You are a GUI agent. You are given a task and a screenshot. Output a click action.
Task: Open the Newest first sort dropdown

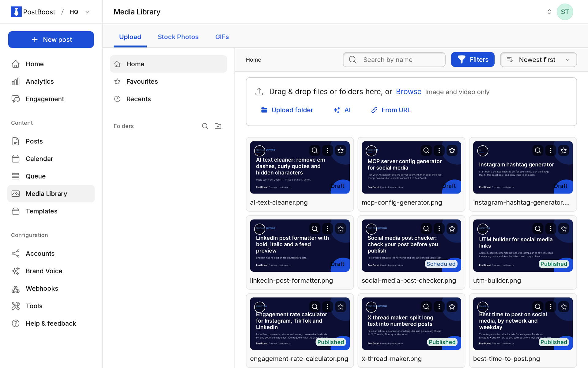click(x=538, y=59)
